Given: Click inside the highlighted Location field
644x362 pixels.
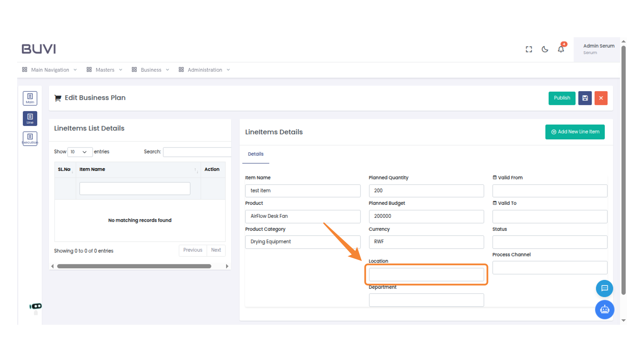Looking at the screenshot, I should (426, 274).
